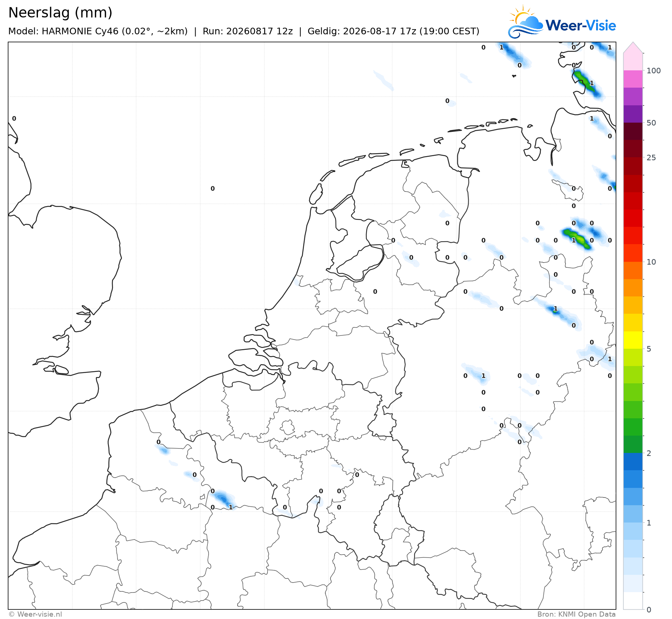Viewport: 672px width, 619px height.
Task: Click the Run: 20260817 12z text
Action: coord(248,31)
